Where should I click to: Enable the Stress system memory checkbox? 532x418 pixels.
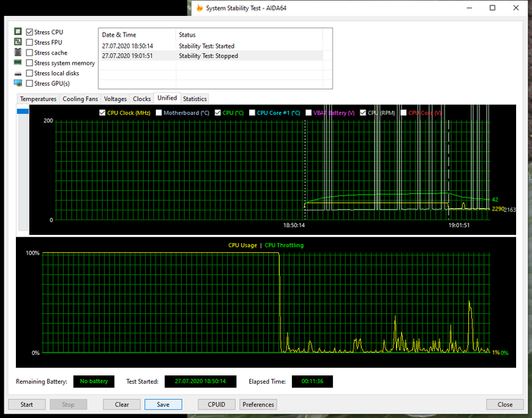point(30,63)
